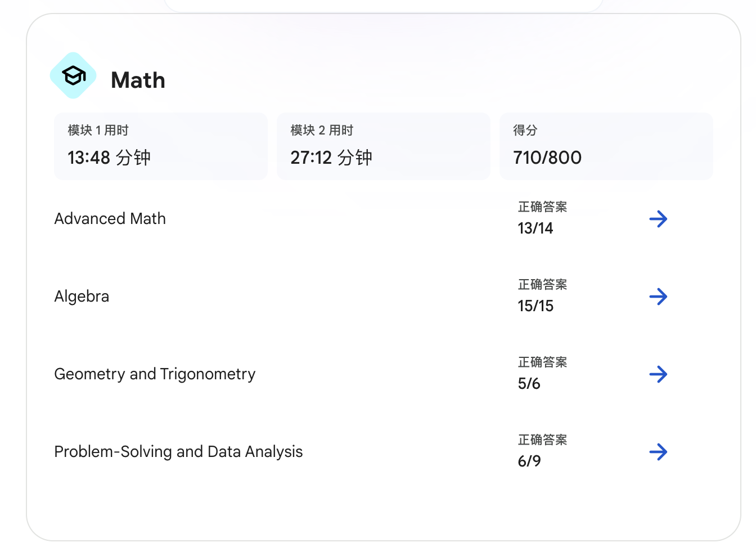756x556 pixels.
Task: Click the 得分 710/800 score card
Action: [606, 146]
